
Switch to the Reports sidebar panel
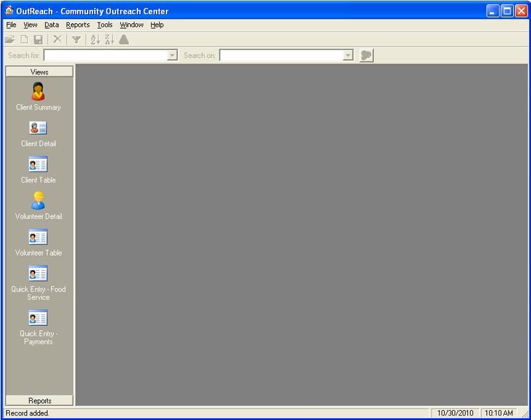pyautogui.click(x=39, y=400)
